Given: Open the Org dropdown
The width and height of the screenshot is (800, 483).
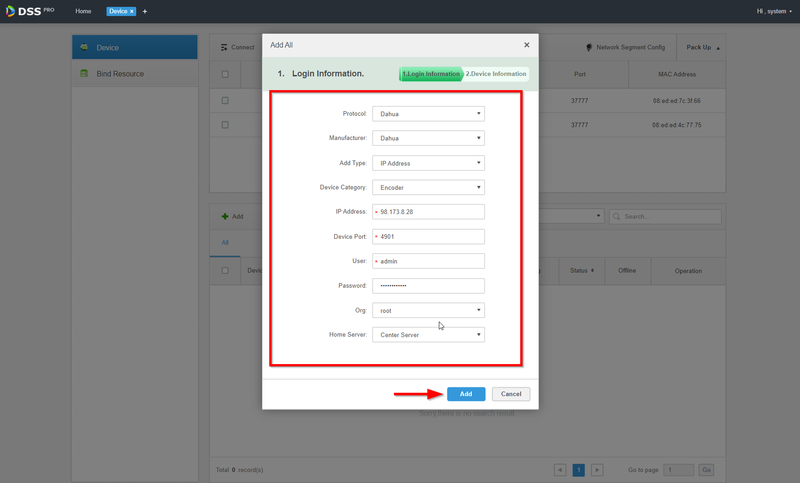Looking at the screenshot, I should point(428,310).
